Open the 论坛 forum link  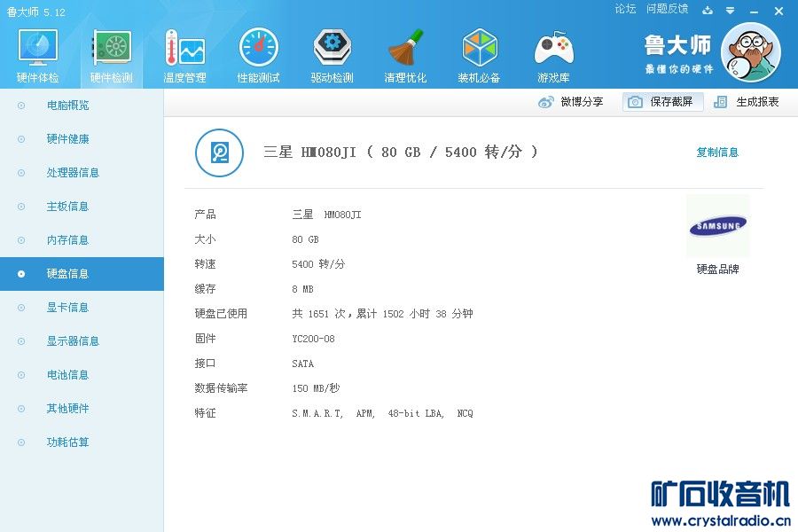[x=625, y=9]
